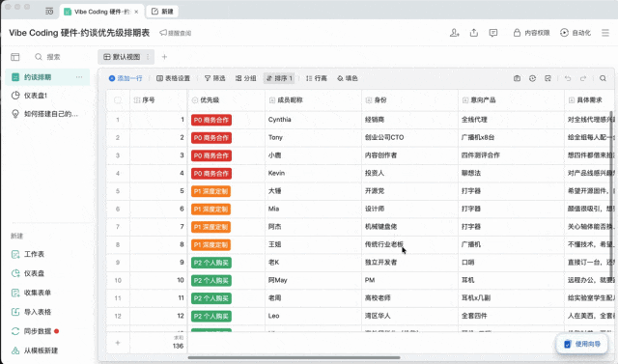Click the 创业公司CTO cell
Screen dimensions: 618x364
[x=409, y=137]
